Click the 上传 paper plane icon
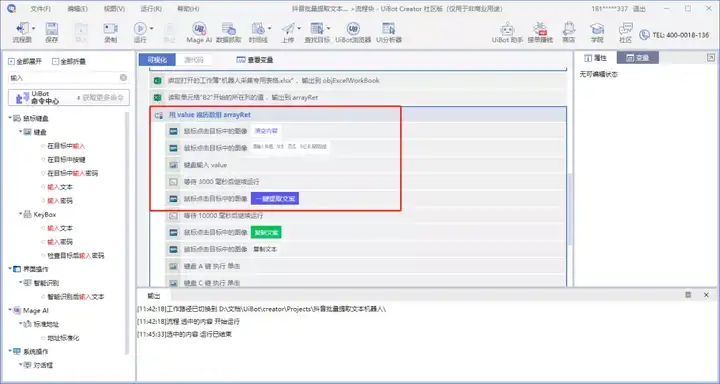 click(287, 28)
